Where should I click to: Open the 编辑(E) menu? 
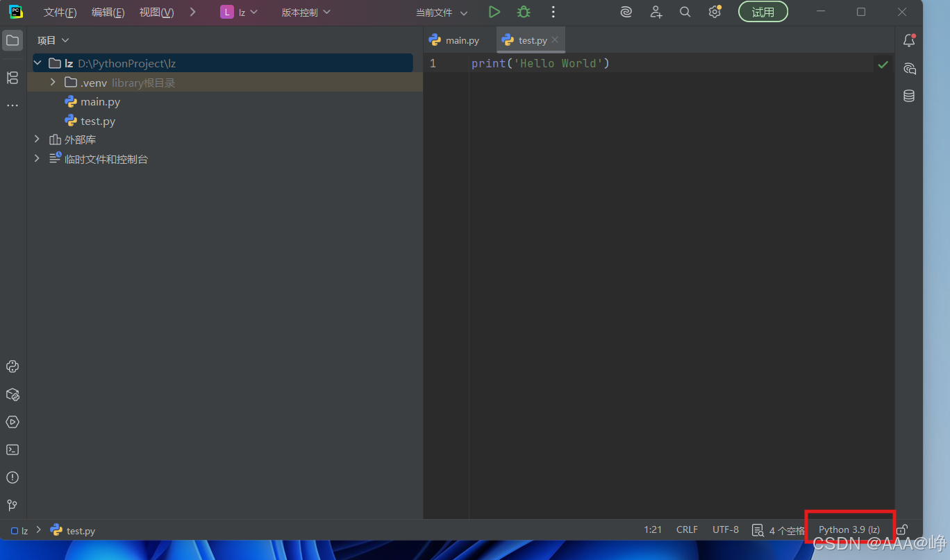(108, 12)
